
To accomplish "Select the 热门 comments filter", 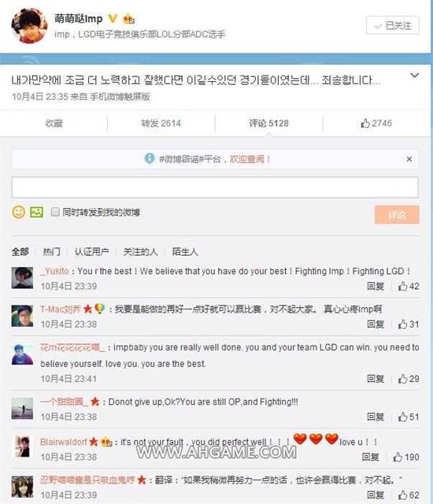I will 51,251.
